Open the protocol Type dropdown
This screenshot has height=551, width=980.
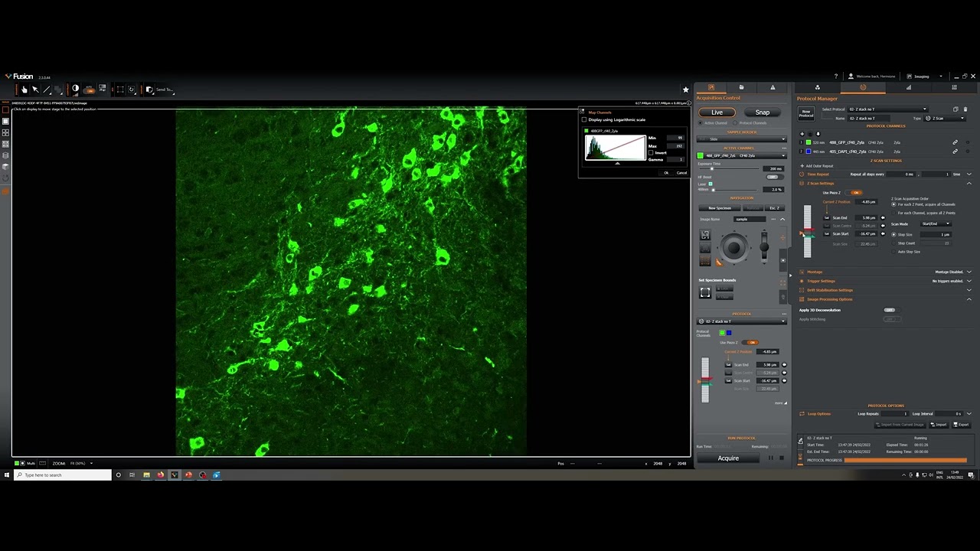coord(945,118)
